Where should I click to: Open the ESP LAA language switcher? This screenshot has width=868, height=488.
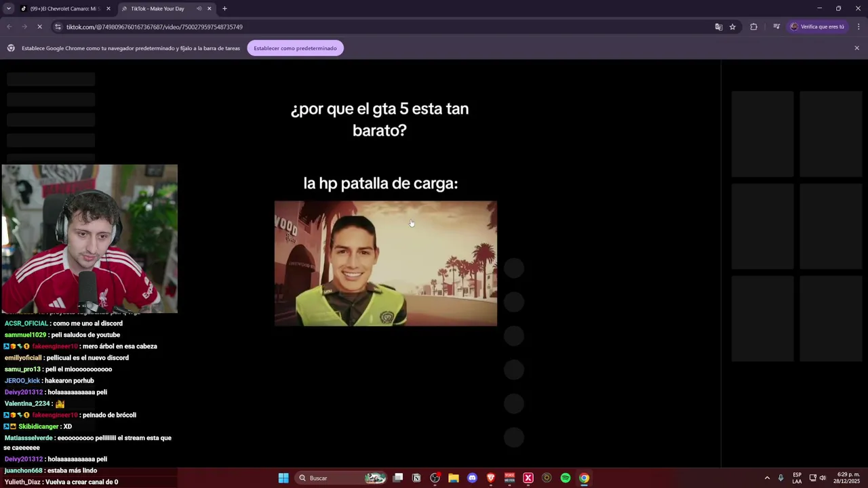click(x=797, y=478)
